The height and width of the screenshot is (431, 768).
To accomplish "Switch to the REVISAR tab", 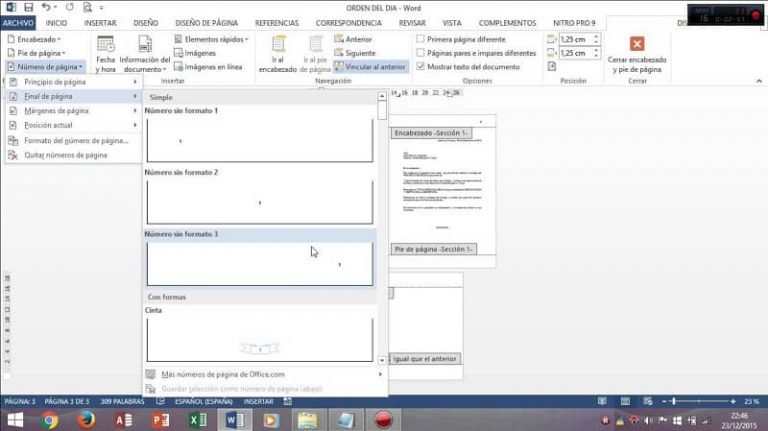I will (x=412, y=23).
